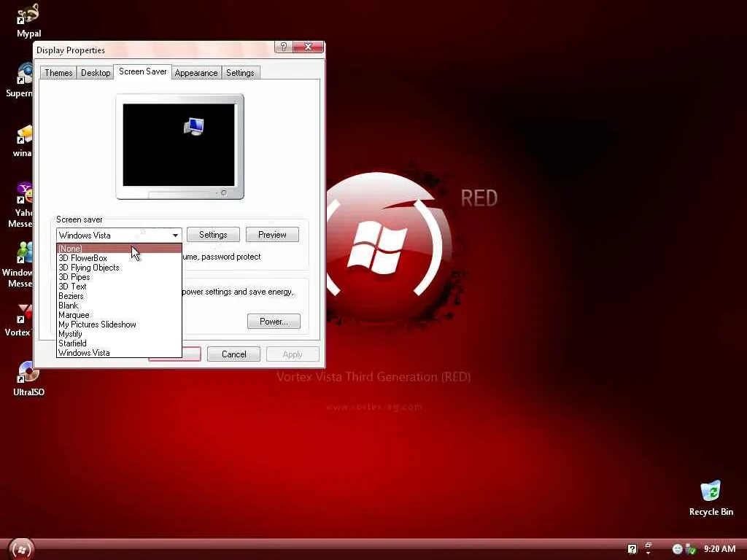Open the UltraISO desktop icon
This screenshot has width=747, height=560.
click(28, 378)
